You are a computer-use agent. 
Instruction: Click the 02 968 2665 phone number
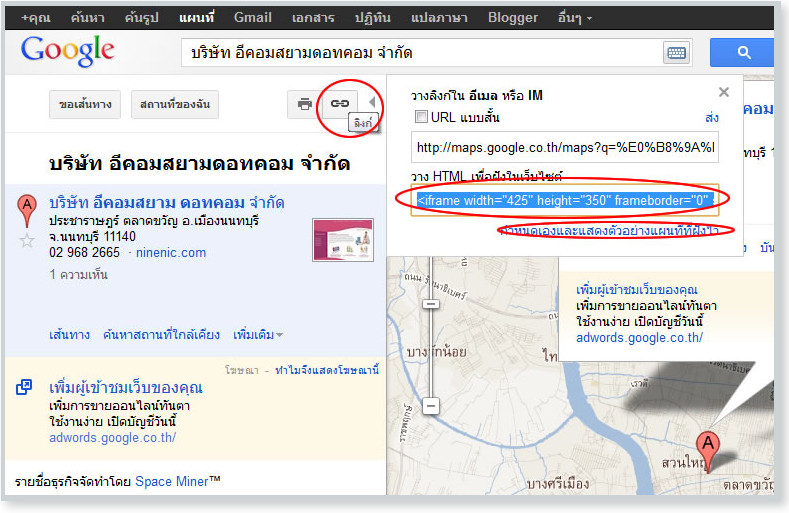84,252
